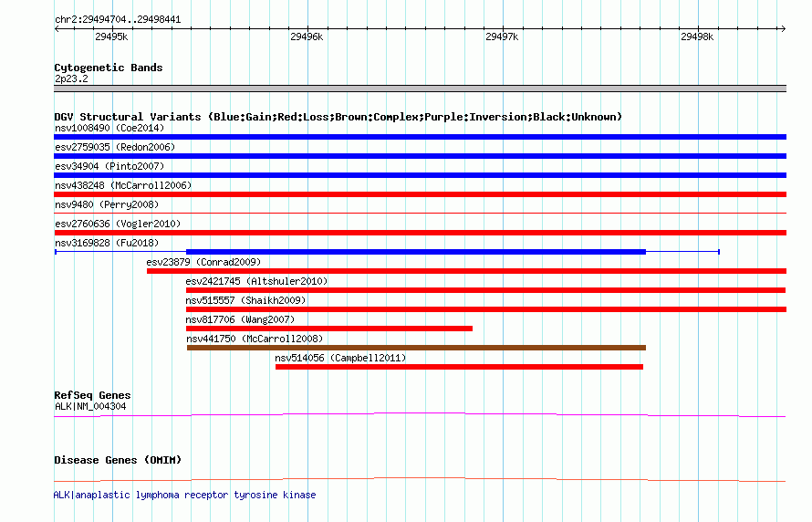
Task: Click the esv2421745 (Altshuler2010) label
Action: [x=256, y=281]
